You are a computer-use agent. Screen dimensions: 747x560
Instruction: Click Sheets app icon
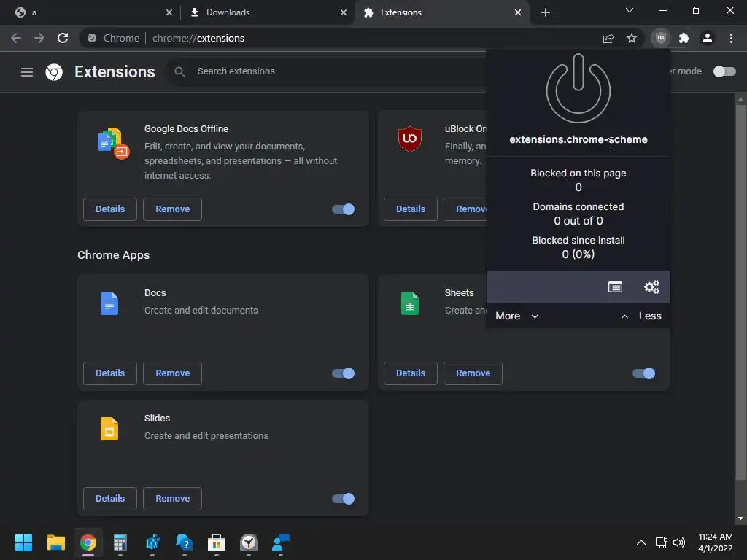point(410,303)
